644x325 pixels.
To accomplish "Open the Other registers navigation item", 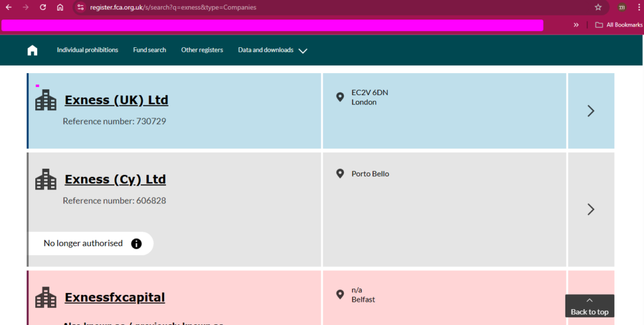I will [202, 50].
